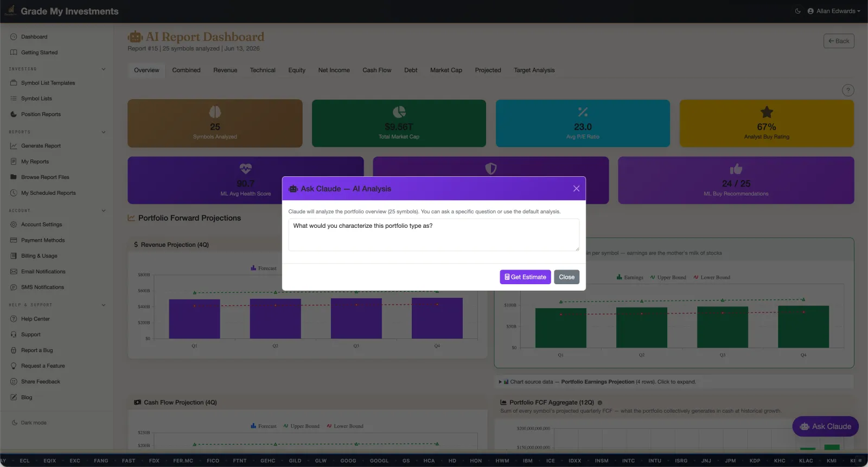Click the SMS Notifications chat icon
This screenshot has width=868, height=467.
coord(14,287)
